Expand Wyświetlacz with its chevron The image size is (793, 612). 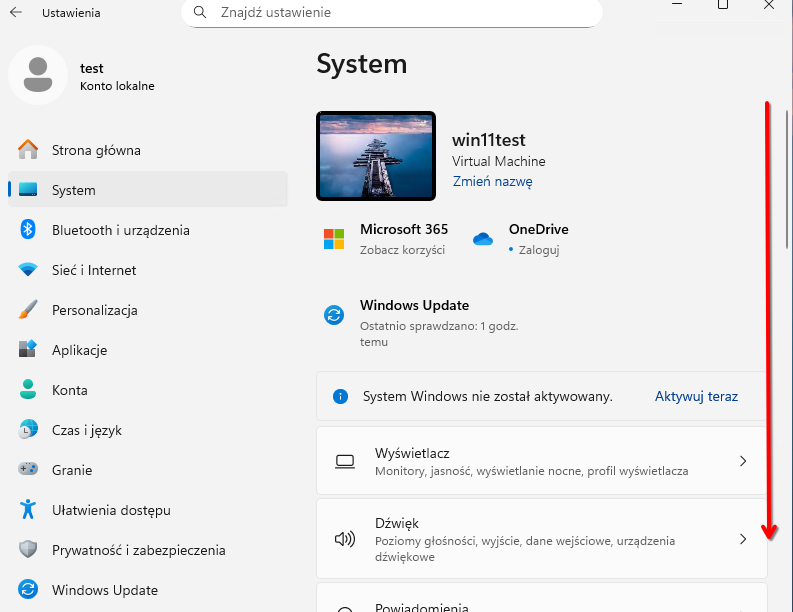click(x=743, y=461)
